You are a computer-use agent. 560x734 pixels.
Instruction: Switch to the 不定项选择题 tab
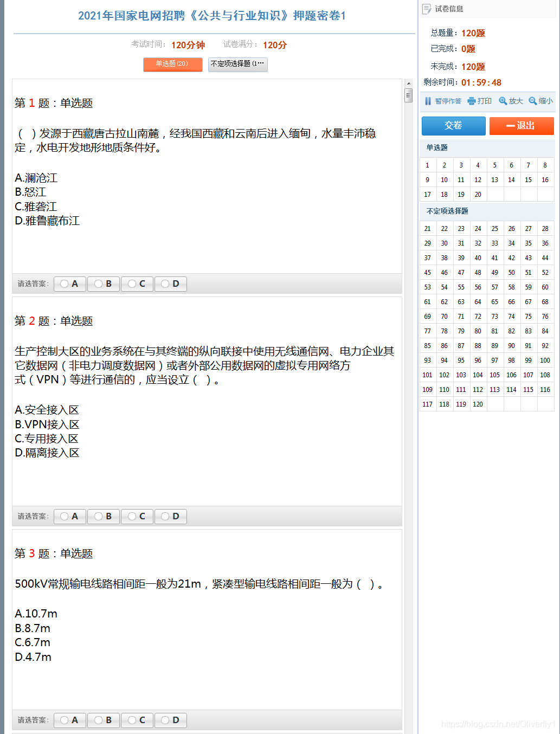(x=238, y=64)
